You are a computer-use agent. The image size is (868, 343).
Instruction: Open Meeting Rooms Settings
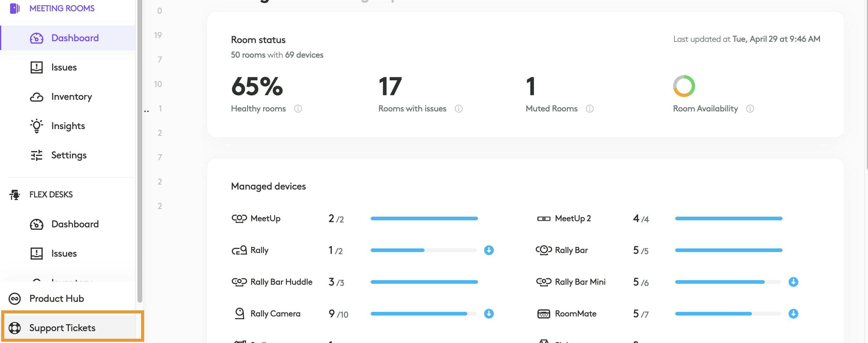click(x=69, y=155)
